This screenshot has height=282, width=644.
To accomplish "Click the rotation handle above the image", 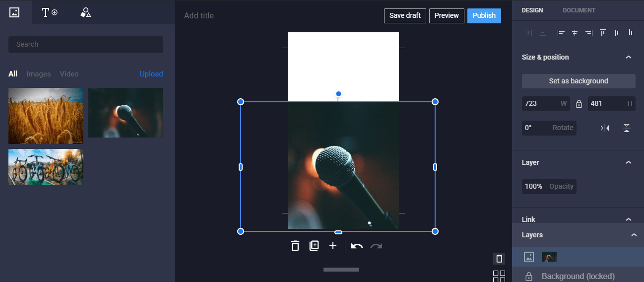I will point(338,94).
